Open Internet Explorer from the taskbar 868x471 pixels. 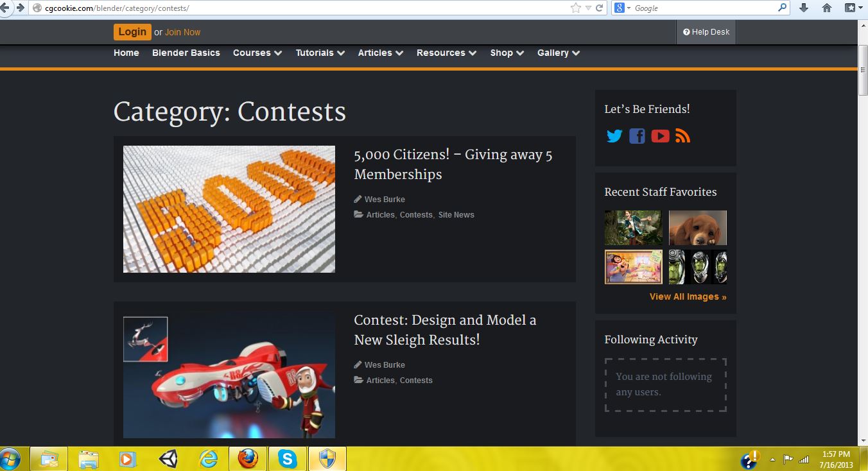(x=208, y=459)
